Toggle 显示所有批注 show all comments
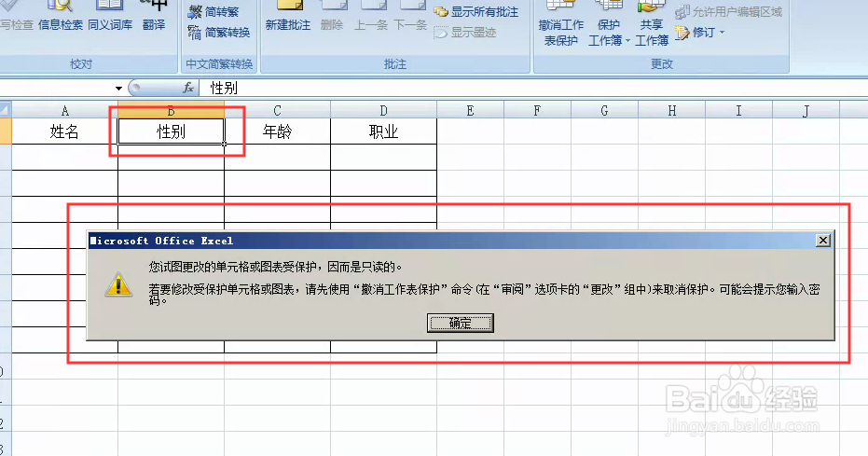The width and height of the screenshot is (868, 456). 476,11
